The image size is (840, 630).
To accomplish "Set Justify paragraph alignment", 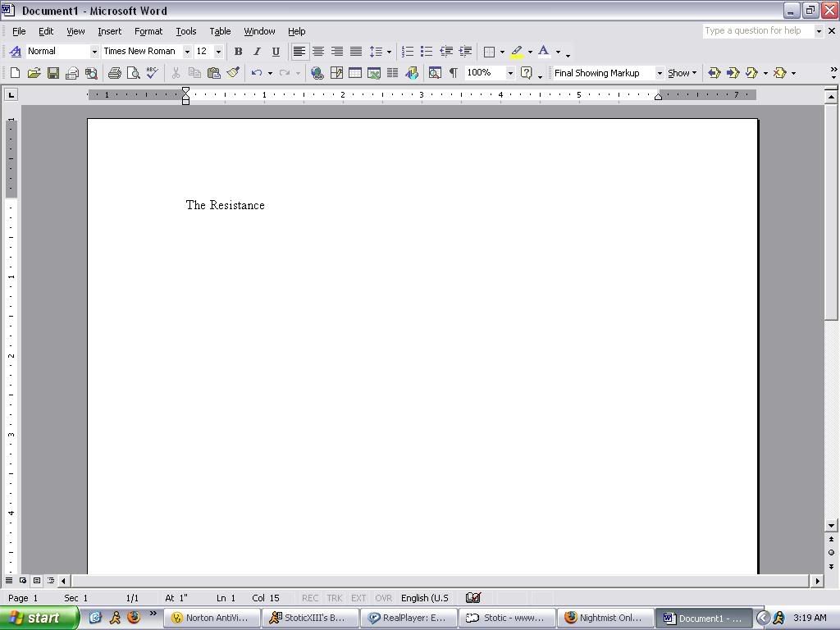I will pyautogui.click(x=356, y=52).
